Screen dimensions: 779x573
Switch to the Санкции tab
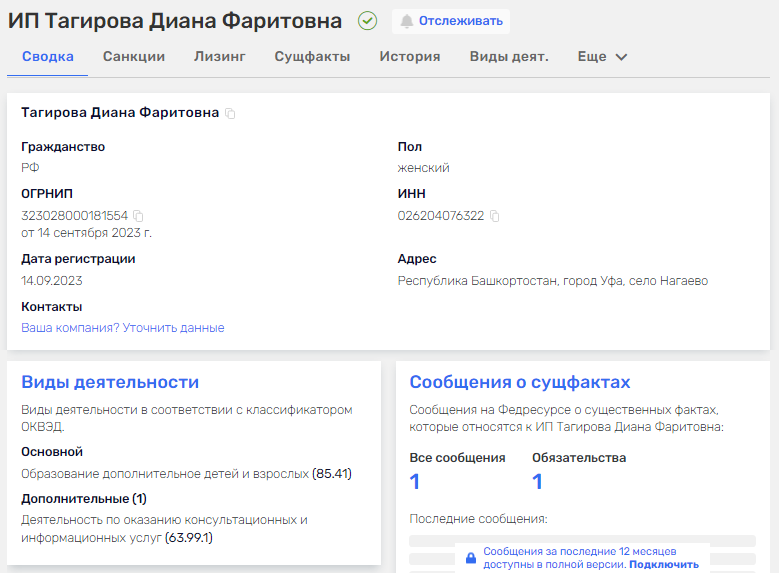[134, 57]
